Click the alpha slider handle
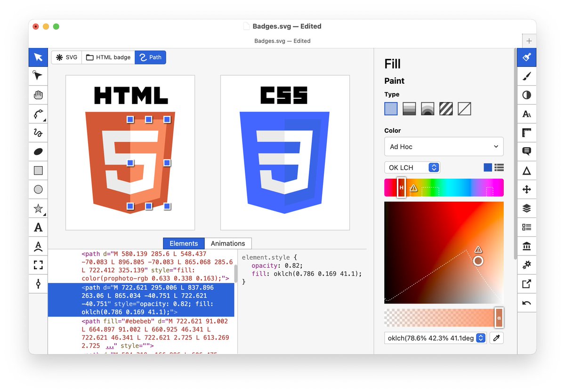 tap(499, 317)
